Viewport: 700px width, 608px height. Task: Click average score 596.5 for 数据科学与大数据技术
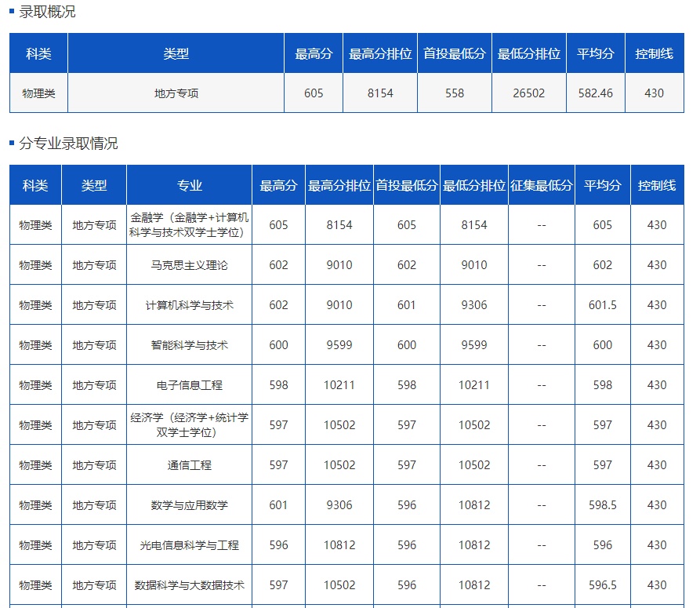click(603, 585)
